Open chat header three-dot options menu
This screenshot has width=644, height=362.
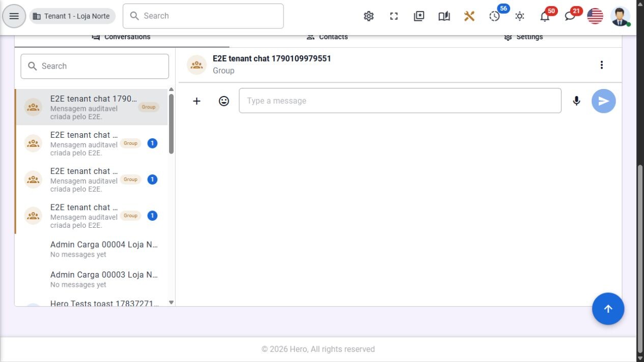pos(602,65)
